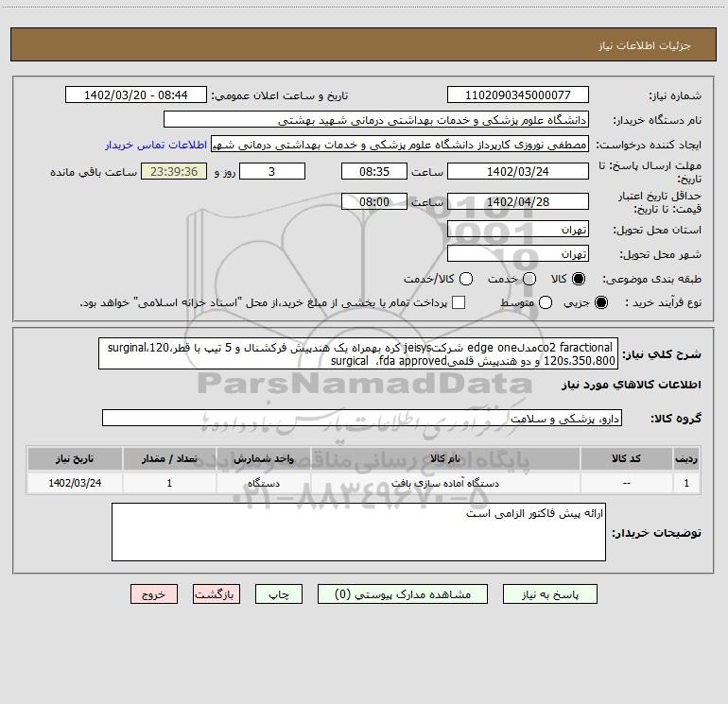The image size is (728, 704).
Task: Click the general need description box
Action: pyautogui.click(x=358, y=353)
